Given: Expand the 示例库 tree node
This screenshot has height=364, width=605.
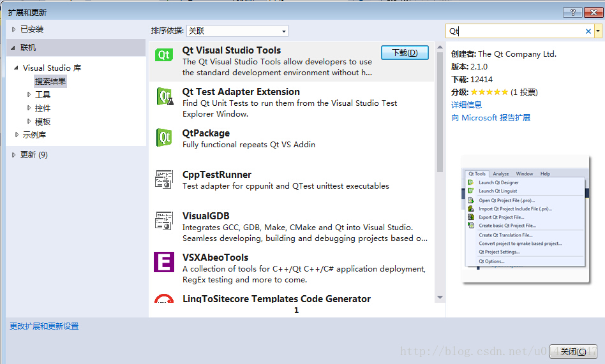Looking at the screenshot, I should [17, 135].
